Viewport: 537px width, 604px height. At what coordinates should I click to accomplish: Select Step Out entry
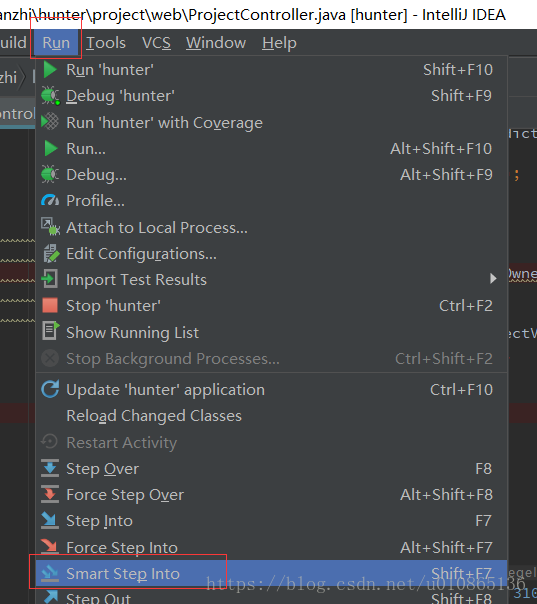(x=271, y=596)
